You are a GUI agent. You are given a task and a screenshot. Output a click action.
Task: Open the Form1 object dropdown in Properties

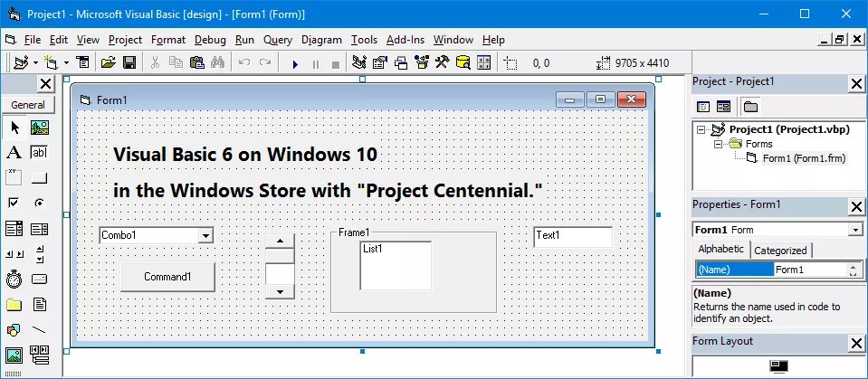click(856, 230)
